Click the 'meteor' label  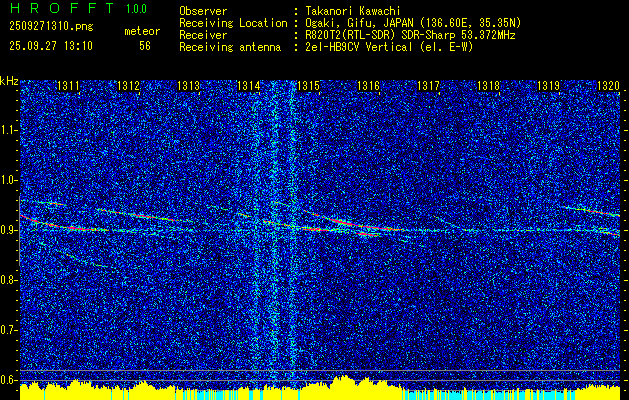click(142, 32)
